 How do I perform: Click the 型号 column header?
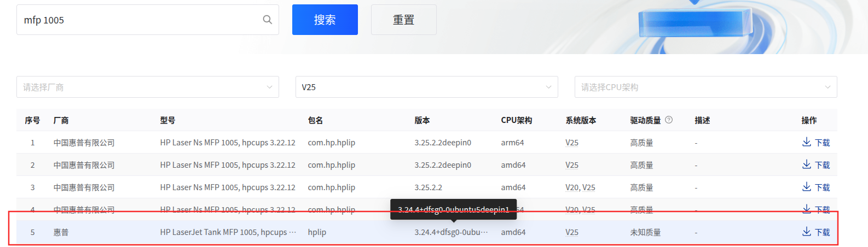tap(167, 120)
